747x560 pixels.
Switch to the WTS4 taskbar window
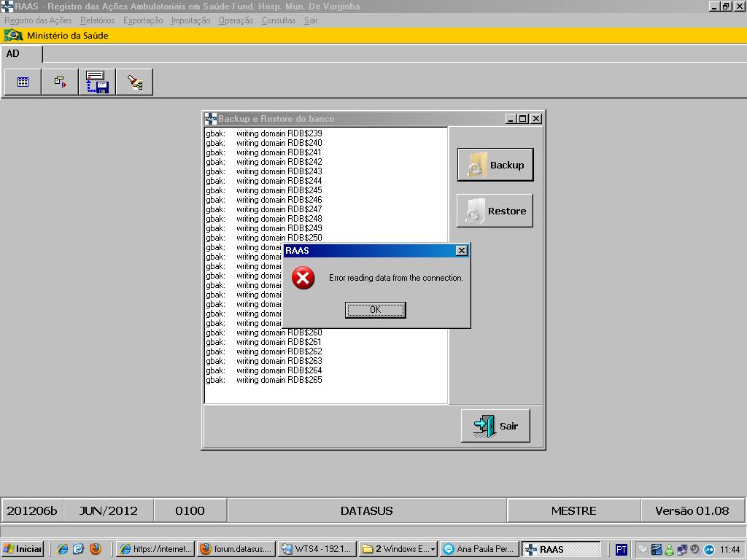pos(317,549)
